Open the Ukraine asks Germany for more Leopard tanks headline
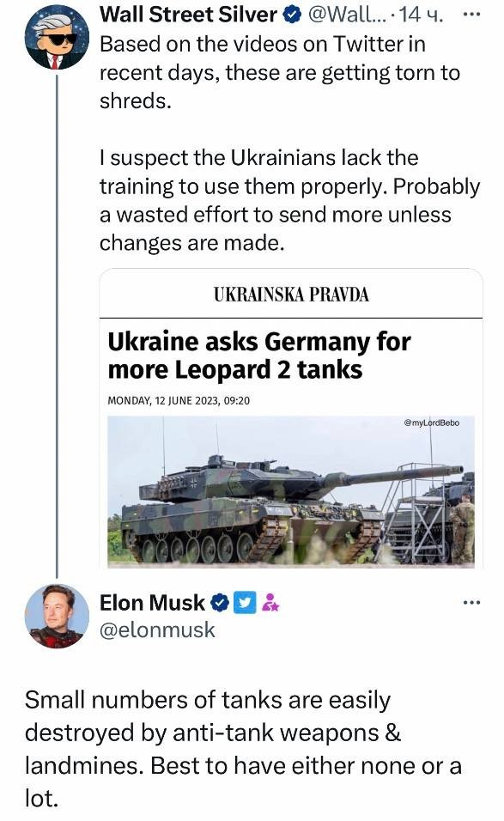This screenshot has width=504, height=821. coord(249,356)
